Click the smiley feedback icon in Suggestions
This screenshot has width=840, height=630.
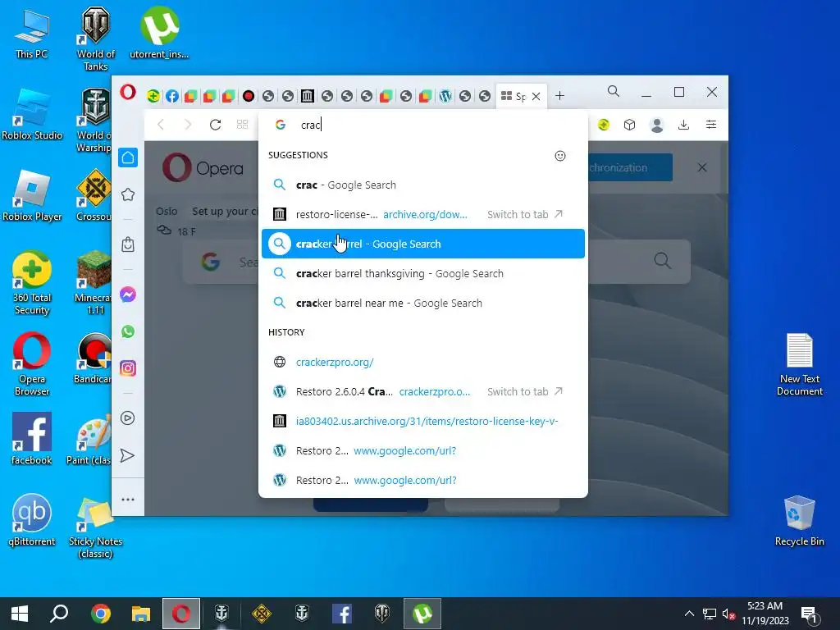pos(559,155)
